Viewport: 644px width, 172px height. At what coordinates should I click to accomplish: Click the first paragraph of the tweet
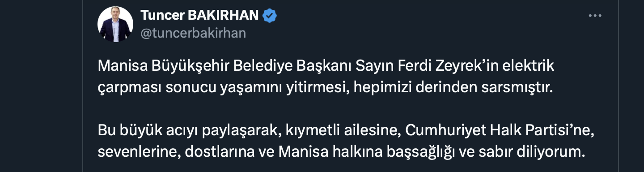(326, 77)
